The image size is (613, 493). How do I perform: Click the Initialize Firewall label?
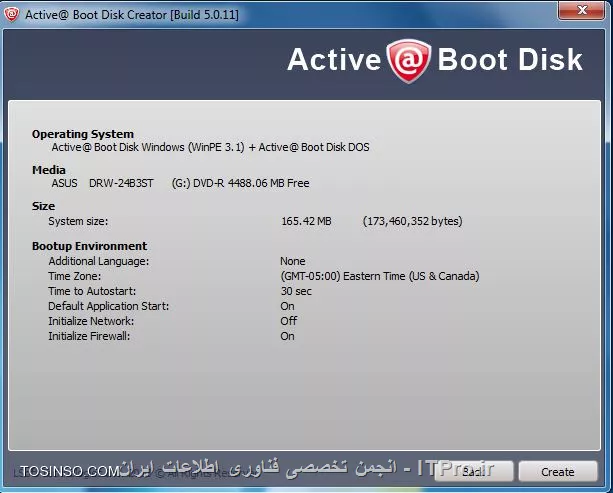pos(89,336)
